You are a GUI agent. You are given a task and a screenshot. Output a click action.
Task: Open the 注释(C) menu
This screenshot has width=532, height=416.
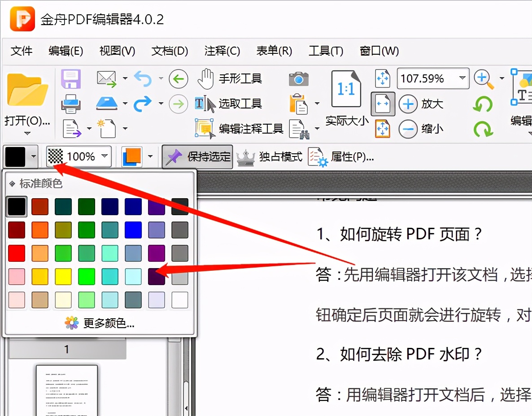[222, 51]
